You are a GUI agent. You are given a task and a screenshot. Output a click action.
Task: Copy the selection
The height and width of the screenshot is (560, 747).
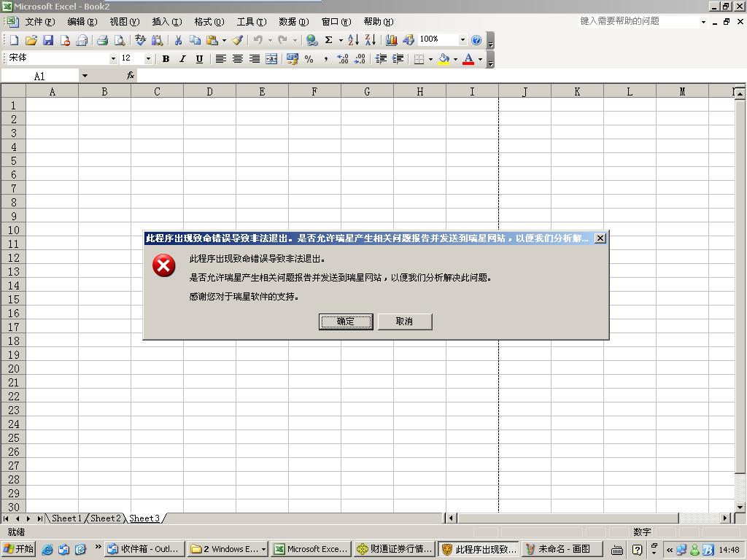point(195,40)
